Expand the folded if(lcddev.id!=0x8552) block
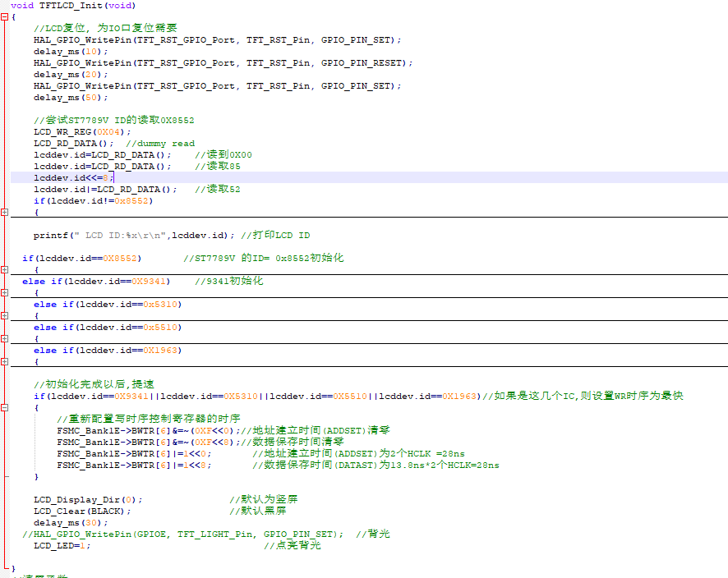Screen dimensions: 728x578 tap(5, 212)
